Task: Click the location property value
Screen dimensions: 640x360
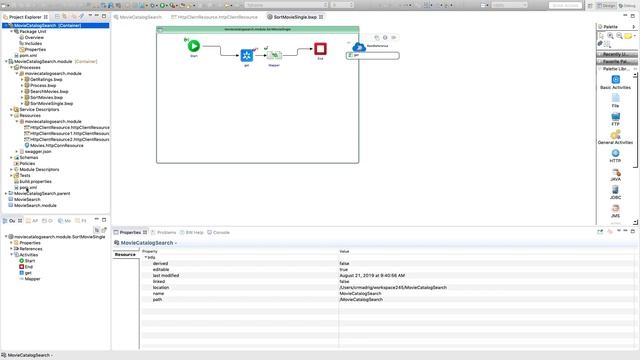Action: [x=393, y=287]
